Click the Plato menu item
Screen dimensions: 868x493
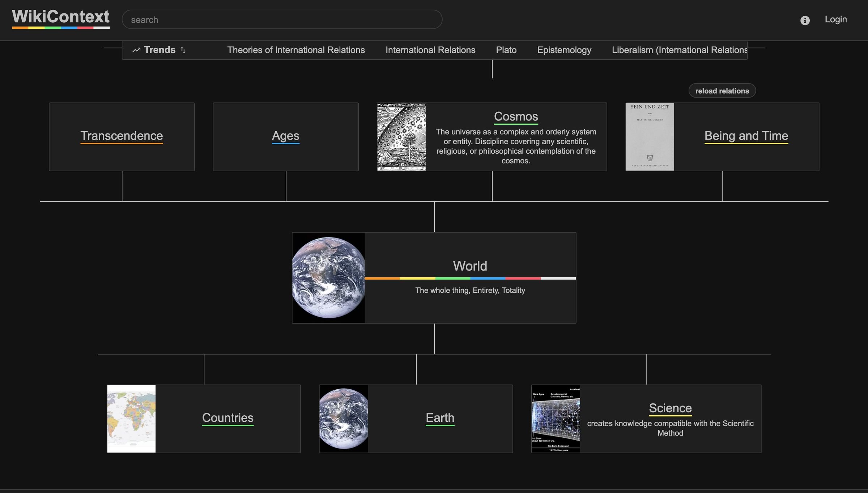coord(506,50)
